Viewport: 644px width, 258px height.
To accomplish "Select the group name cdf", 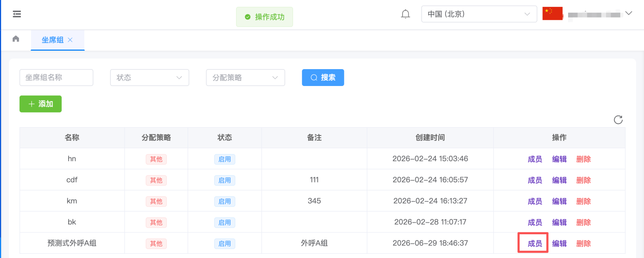I will tap(72, 180).
